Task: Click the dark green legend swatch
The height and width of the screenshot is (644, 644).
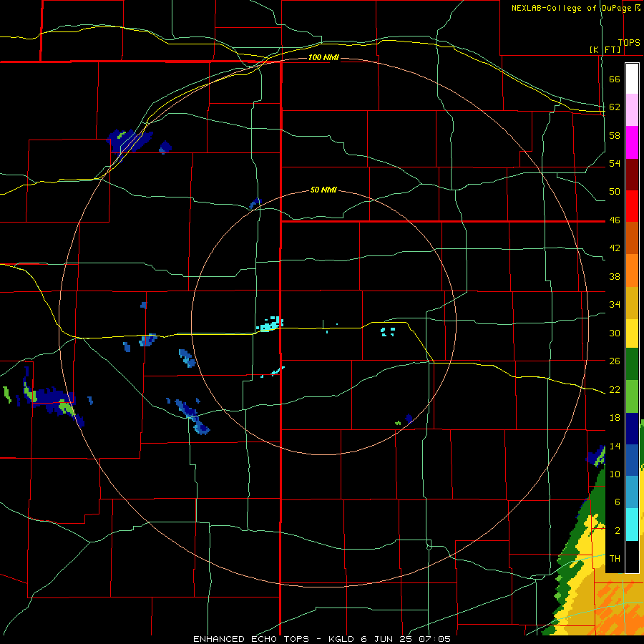Action: [x=632, y=364]
